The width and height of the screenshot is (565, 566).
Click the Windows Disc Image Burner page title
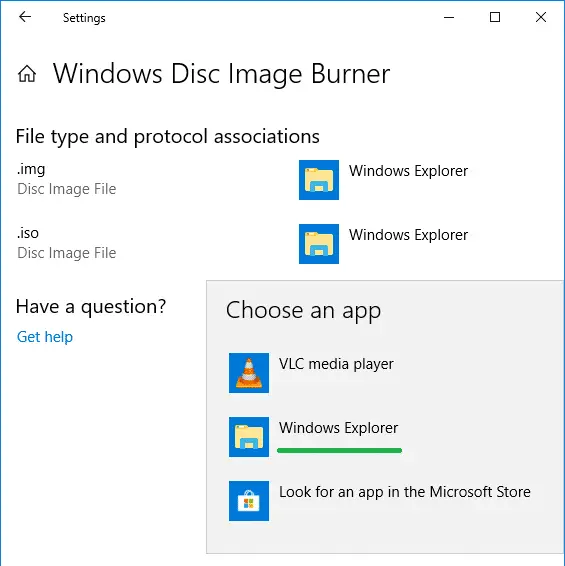click(222, 74)
